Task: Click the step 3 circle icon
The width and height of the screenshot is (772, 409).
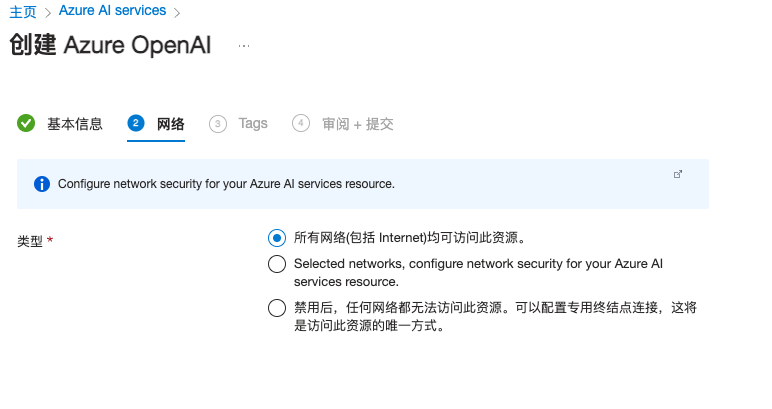Action: 218,124
